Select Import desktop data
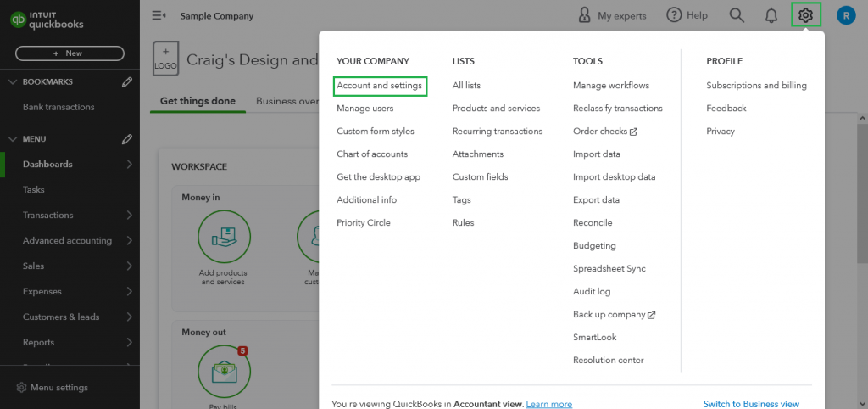This screenshot has width=868, height=409. pyautogui.click(x=614, y=177)
